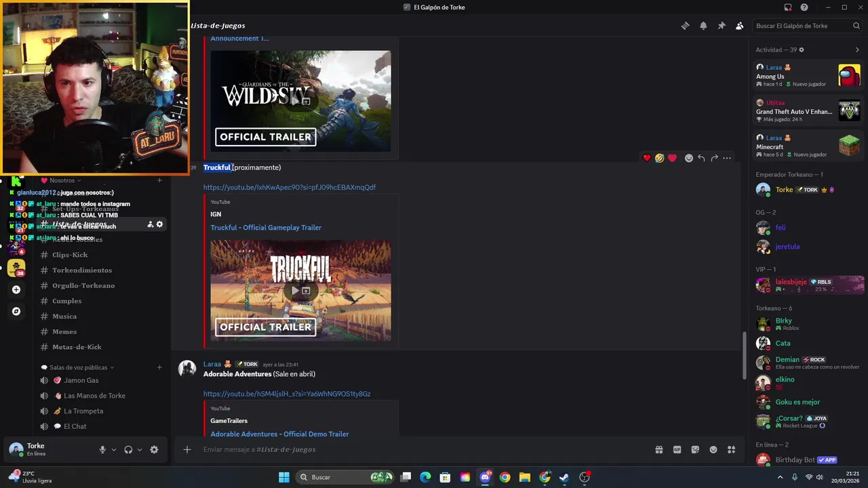
Task: Open the Help question mark icon
Action: [x=804, y=7]
